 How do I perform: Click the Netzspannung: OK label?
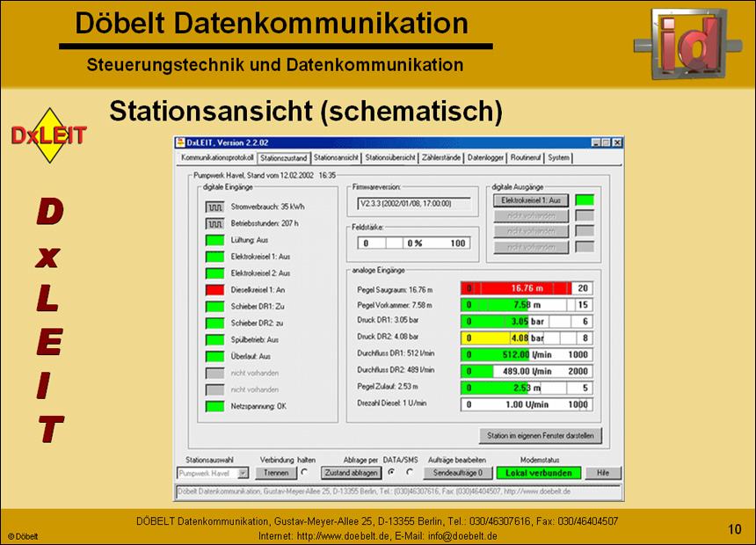point(258,407)
